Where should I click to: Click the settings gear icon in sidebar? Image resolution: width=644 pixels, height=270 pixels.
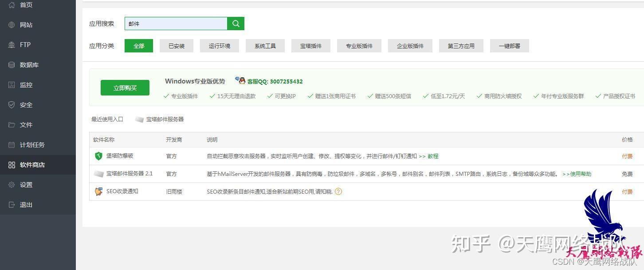point(12,185)
